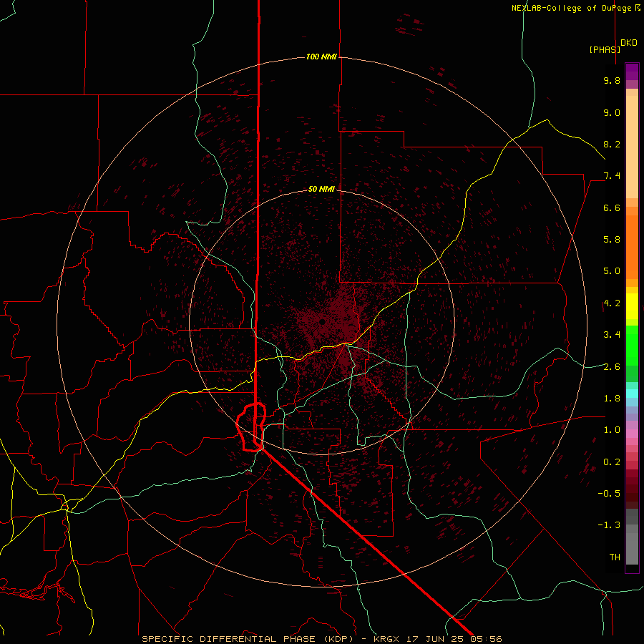Screen dimensions: 644x644
Task: Pick the yellow segment of the color scale
Action: [x=632, y=306]
